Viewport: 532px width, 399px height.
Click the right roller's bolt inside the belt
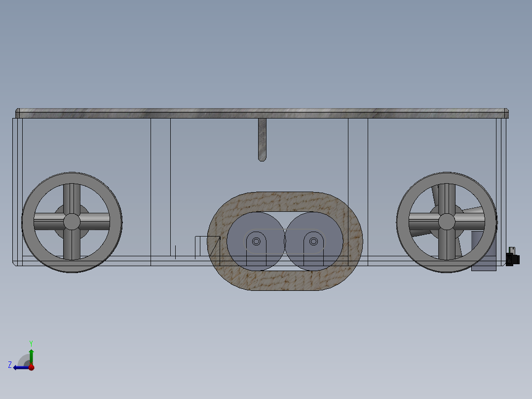313,241
